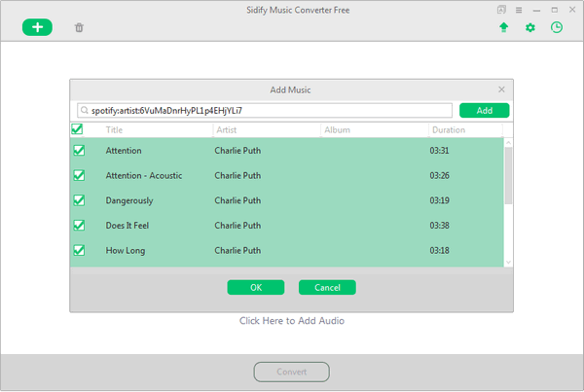Select the How Long track title

(126, 251)
